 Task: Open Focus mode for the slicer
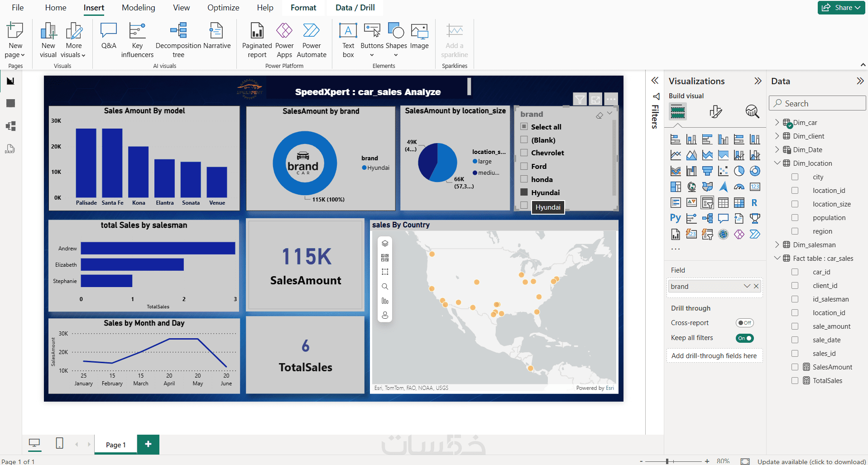click(595, 99)
